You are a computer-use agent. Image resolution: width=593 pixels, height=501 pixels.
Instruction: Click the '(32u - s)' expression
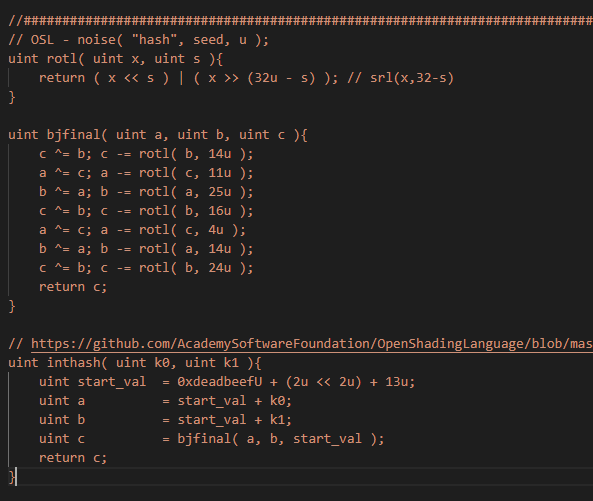(281, 78)
